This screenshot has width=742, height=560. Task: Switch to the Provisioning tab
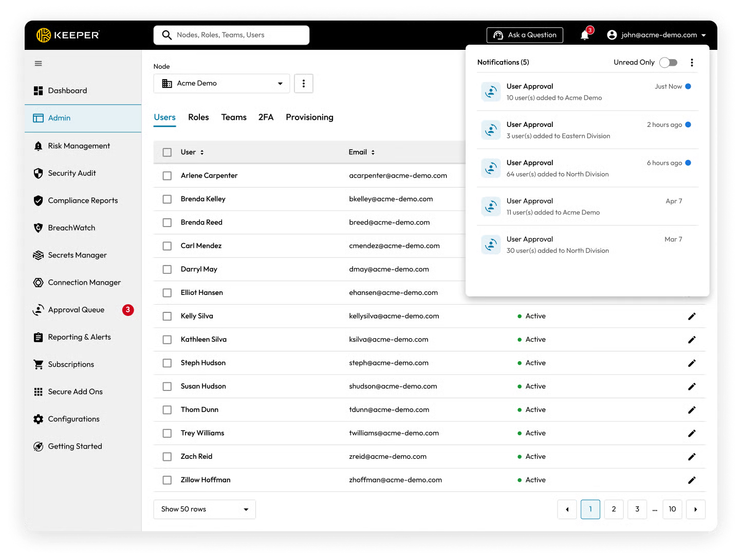(309, 117)
